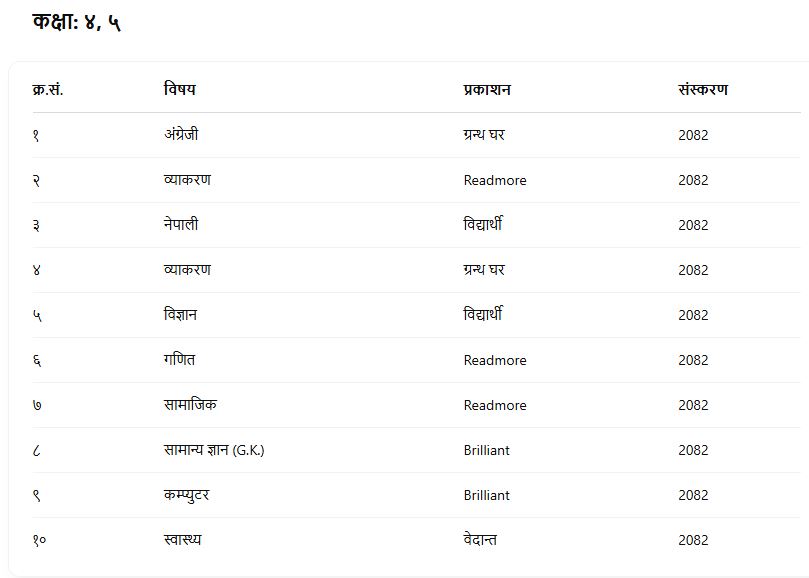809x578 pixels.
Task: Click the सामाजिक subject entry
Action: (x=190, y=405)
